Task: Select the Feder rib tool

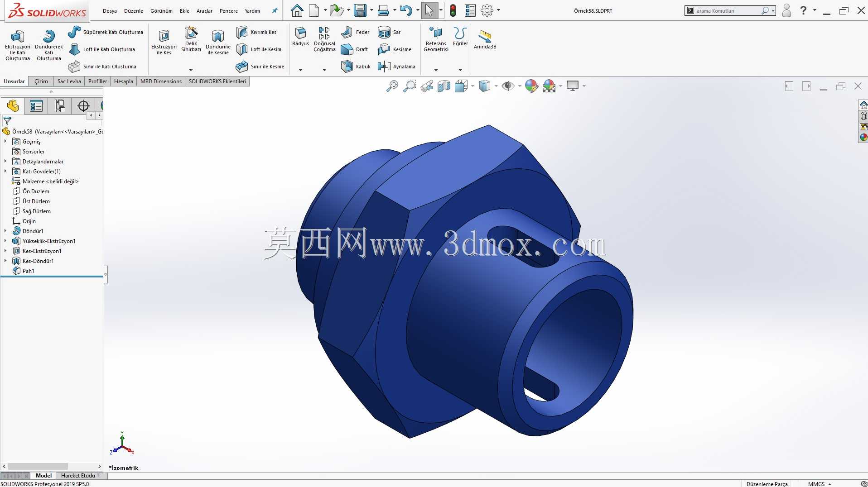Action: point(355,32)
